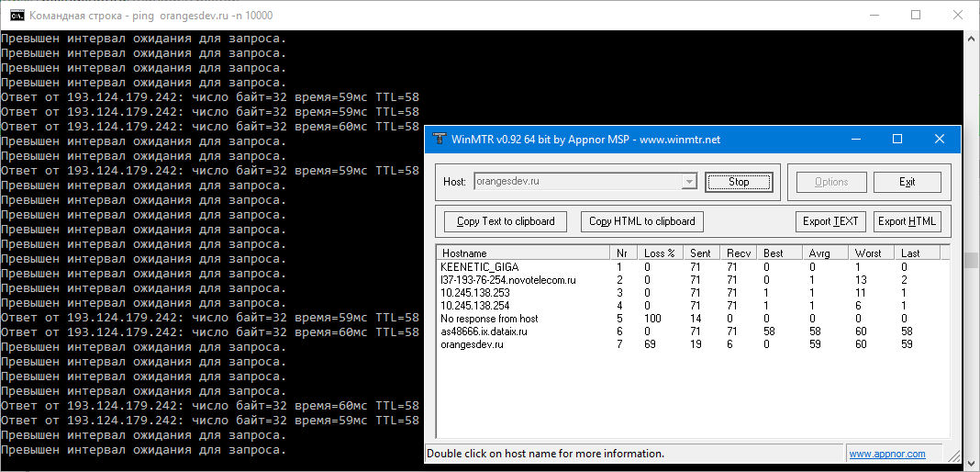This screenshot has width=980, height=472.
Task: Select the as48666.ix.dataix.ru host row
Action: click(x=484, y=332)
